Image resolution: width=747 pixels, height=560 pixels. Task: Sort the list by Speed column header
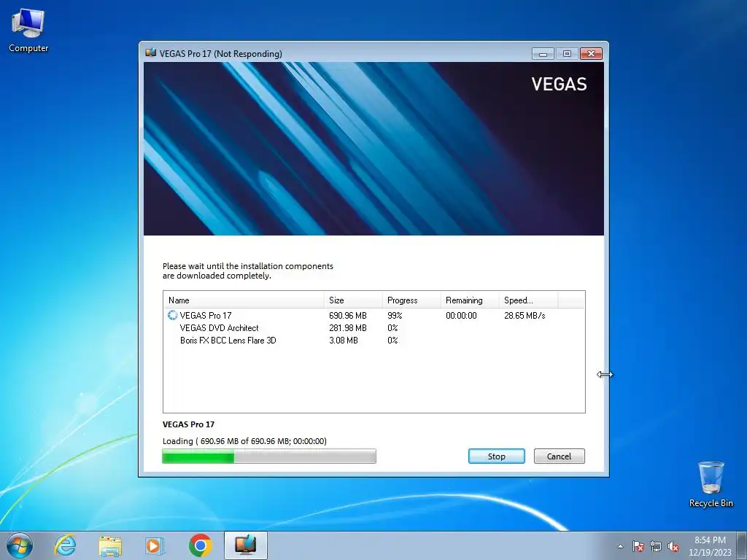coord(528,300)
